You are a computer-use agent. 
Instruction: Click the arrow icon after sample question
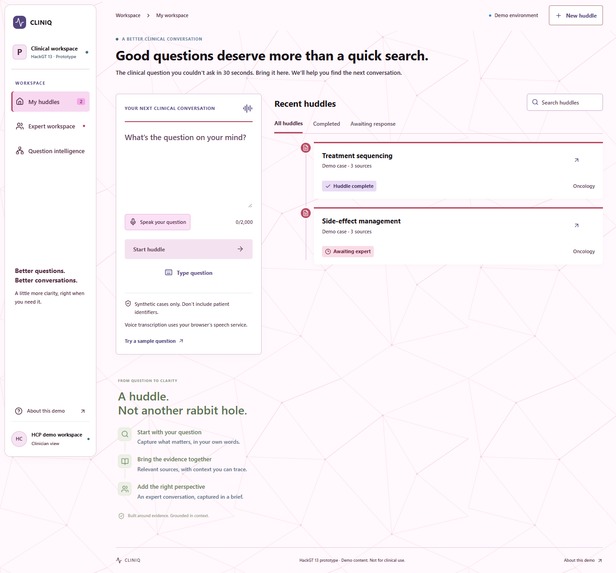(181, 341)
